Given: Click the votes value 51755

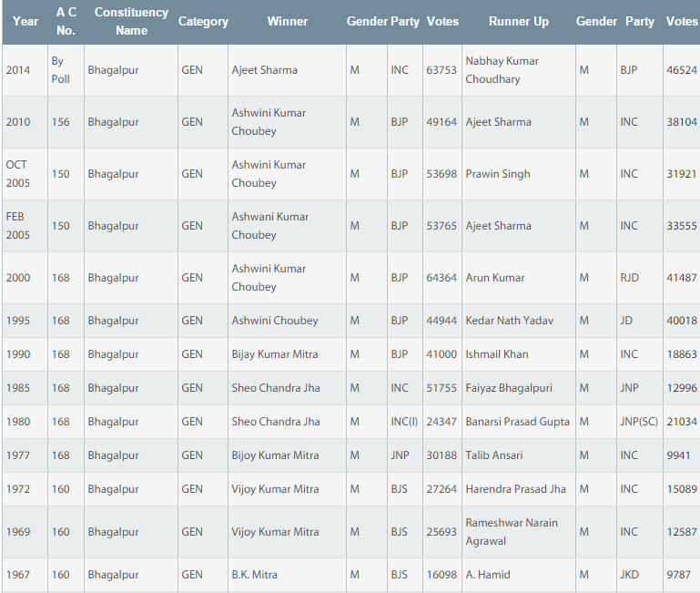Looking at the screenshot, I should pyautogui.click(x=441, y=388).
